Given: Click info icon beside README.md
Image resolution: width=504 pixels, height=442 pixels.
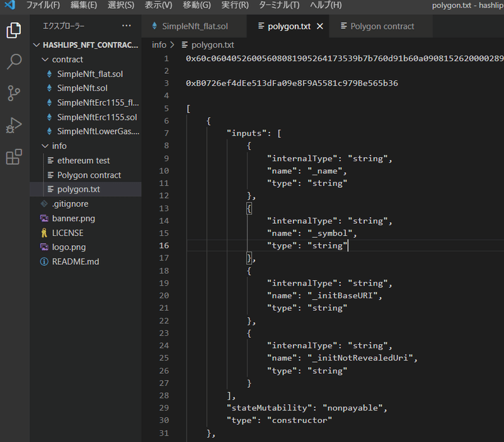Looking at the screenshot, I should 44,262.
